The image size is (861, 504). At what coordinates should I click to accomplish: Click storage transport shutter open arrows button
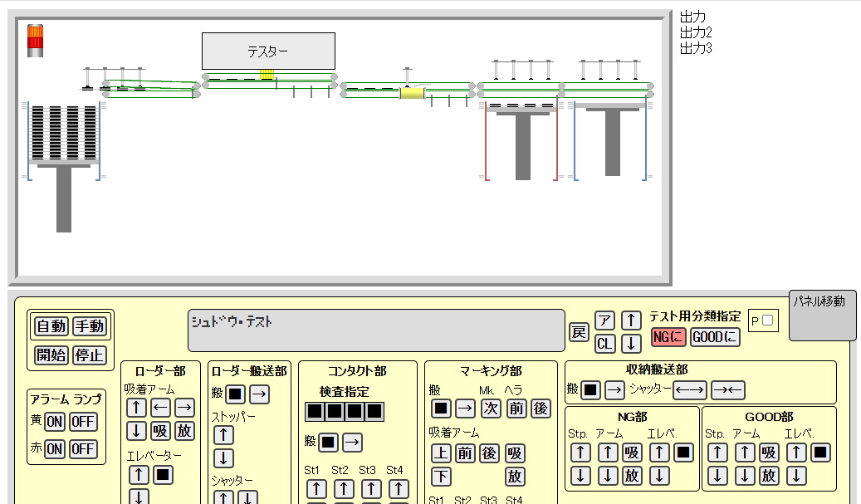[x=689, y=389]
